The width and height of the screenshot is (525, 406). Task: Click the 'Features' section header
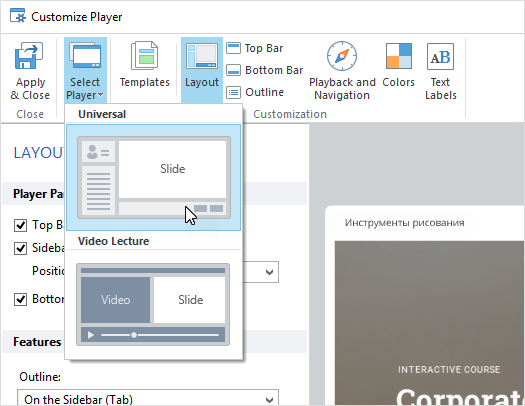pyautogui.click(x=37, y=342)
